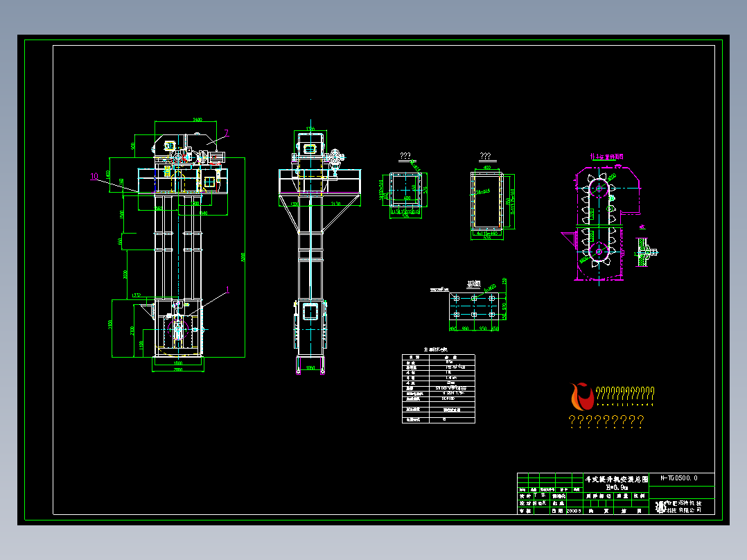
Task: Click the 1600 dimension under front view base
Action: pyautogui.click(x=177, y=363)
